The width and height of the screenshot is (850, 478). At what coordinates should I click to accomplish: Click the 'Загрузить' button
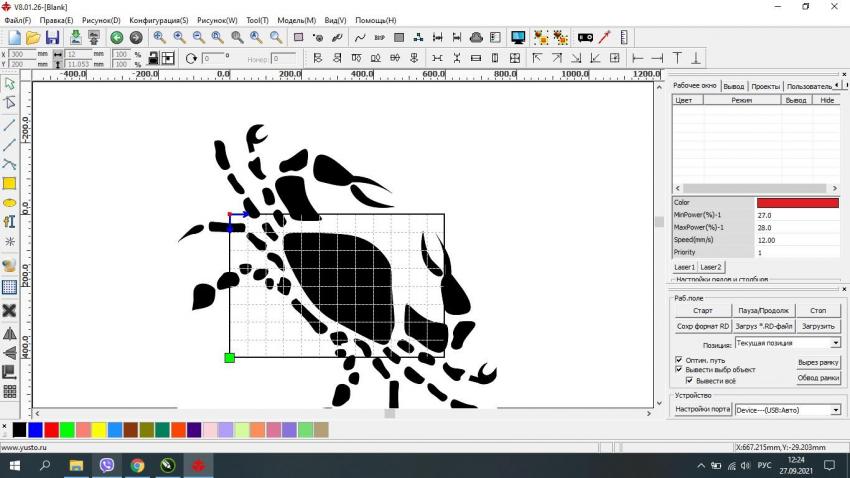pyautogui.click(x=818, y=326)
